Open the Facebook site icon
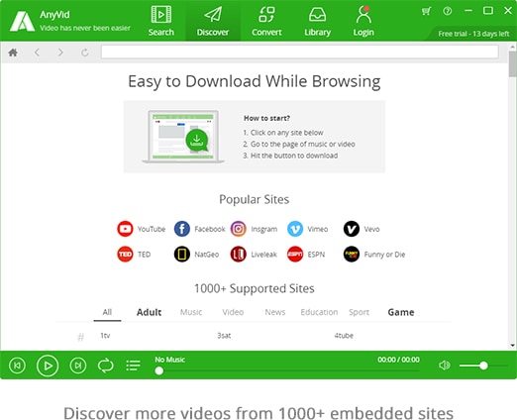Image resolution: width=517 pixels, height=420 pixels. coord(182,229)
